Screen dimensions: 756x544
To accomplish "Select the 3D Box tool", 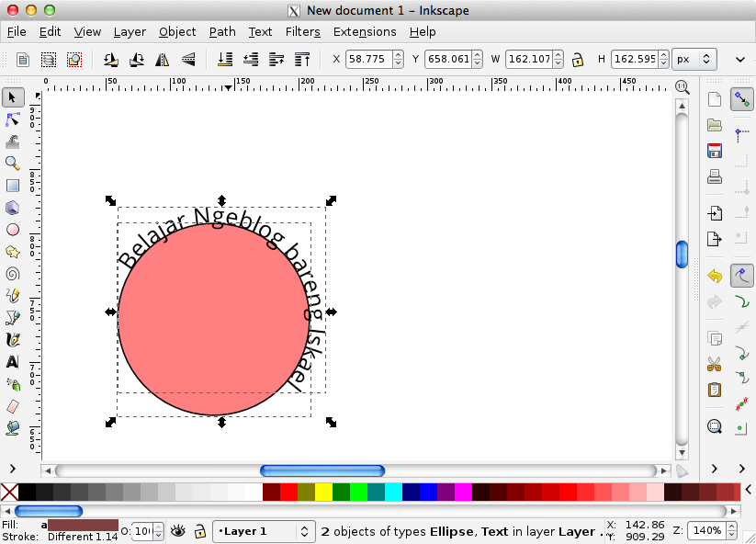I will tap(13, 208).
